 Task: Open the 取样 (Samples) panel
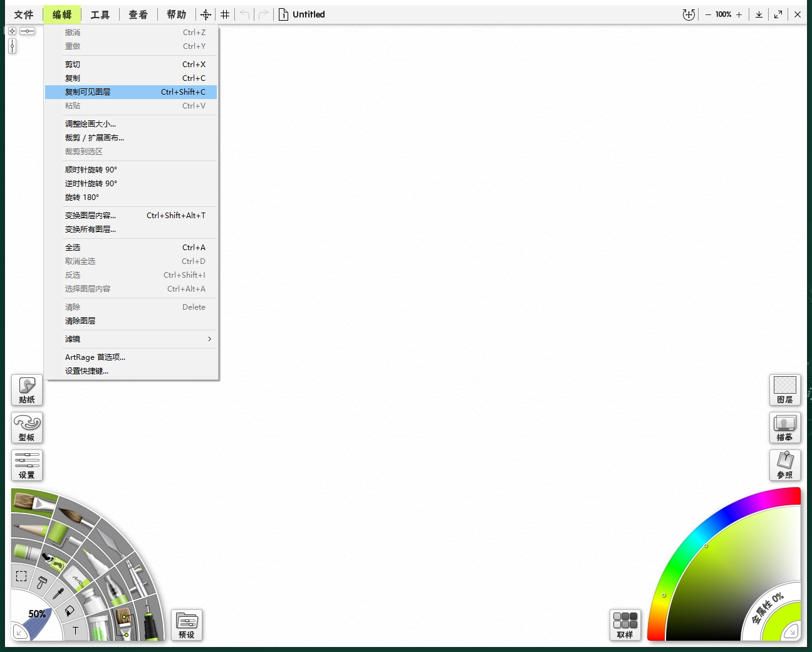click(x=625, y=624)
